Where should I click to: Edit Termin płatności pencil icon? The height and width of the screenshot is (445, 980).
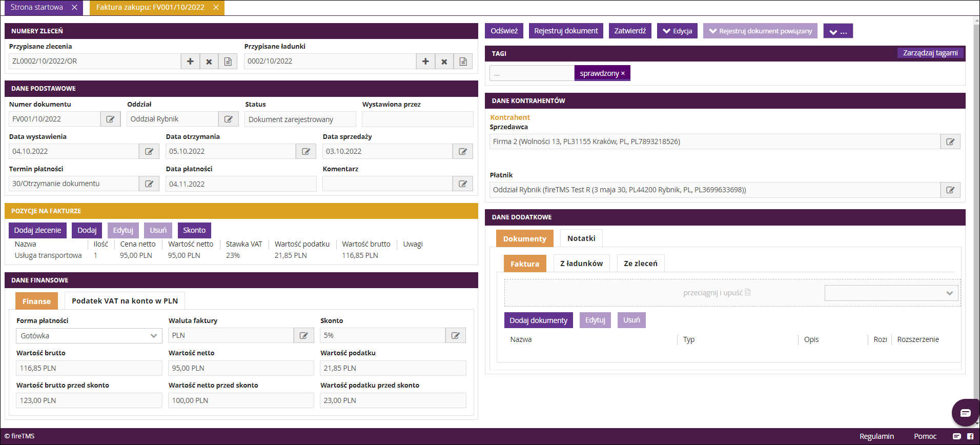pos(149,184)
